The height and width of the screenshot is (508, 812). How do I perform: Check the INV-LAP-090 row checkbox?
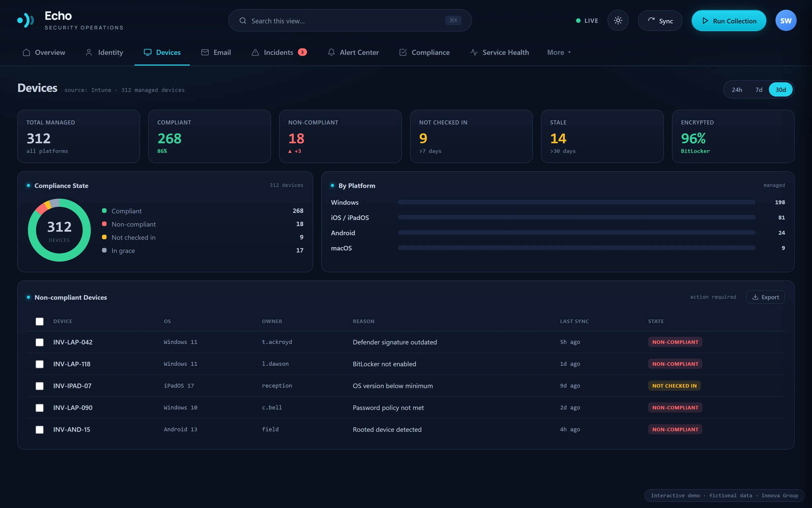pos(40,407)
